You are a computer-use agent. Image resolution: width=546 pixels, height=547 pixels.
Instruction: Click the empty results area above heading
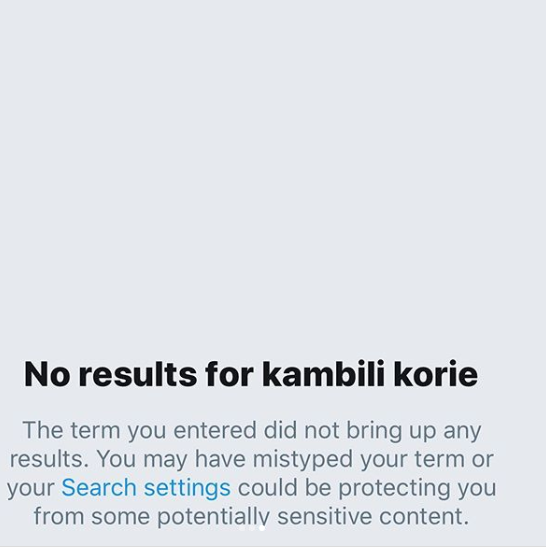(273, 174)
